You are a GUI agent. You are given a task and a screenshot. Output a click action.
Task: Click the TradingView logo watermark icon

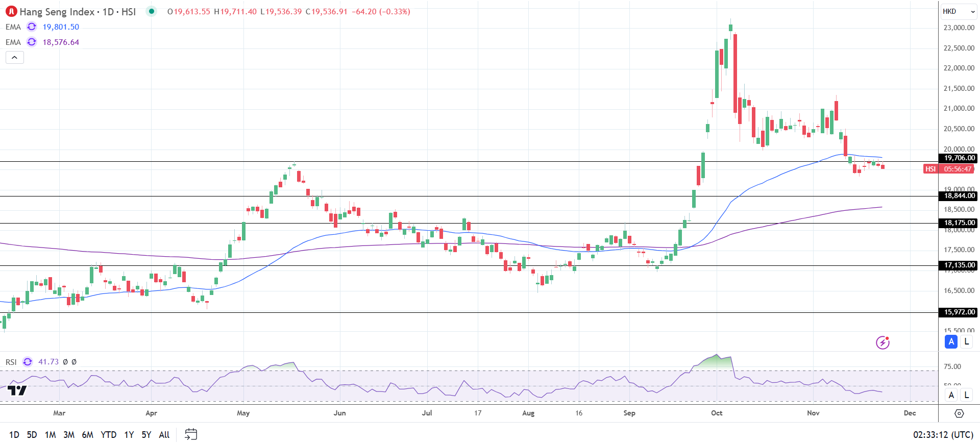click(17, 391)
